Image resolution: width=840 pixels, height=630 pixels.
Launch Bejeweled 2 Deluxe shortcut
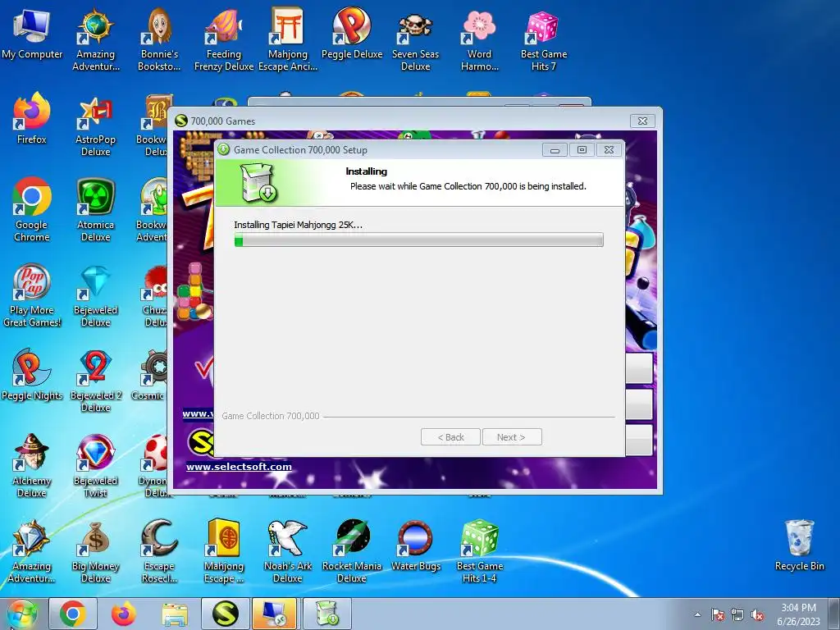(x=95, y=381)
